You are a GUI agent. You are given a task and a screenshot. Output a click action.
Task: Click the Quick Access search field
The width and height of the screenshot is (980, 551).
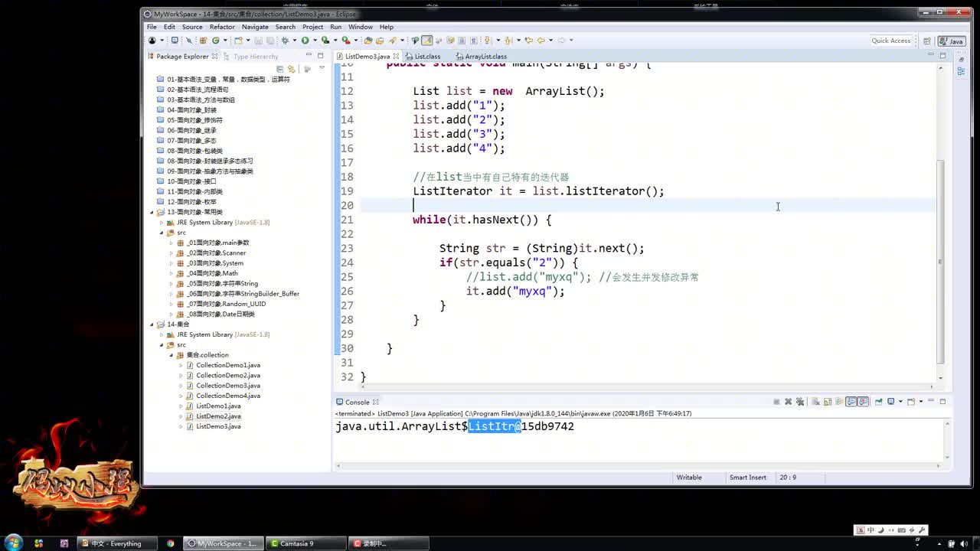891,41
